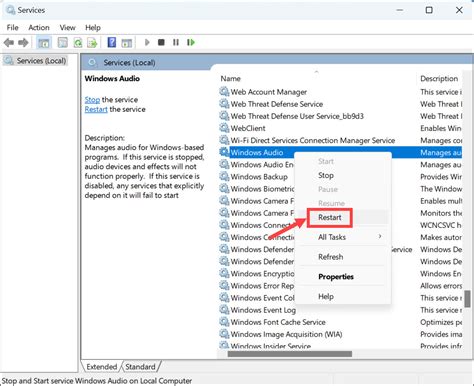
Task: Select the gear icon beside Windows Image Acquisition
Action: coord(224,334)
